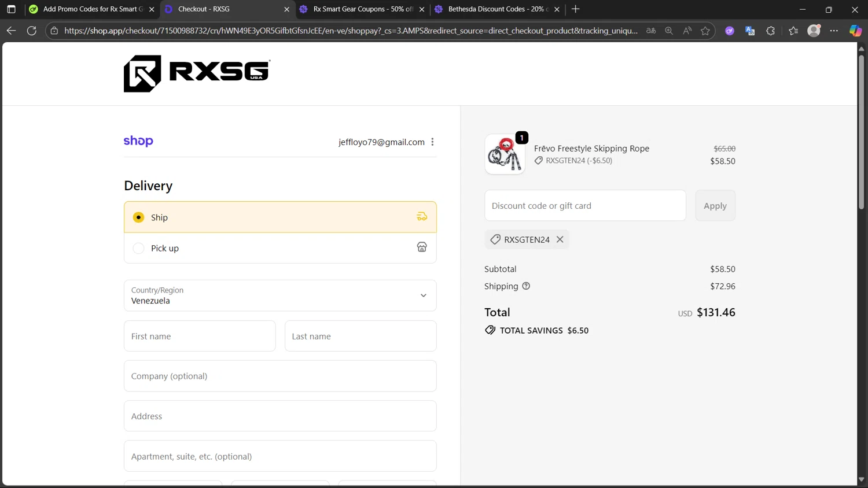Click the store icon in Pick up row
Viewport: 868px width, 488px height.
coord(422,247)
